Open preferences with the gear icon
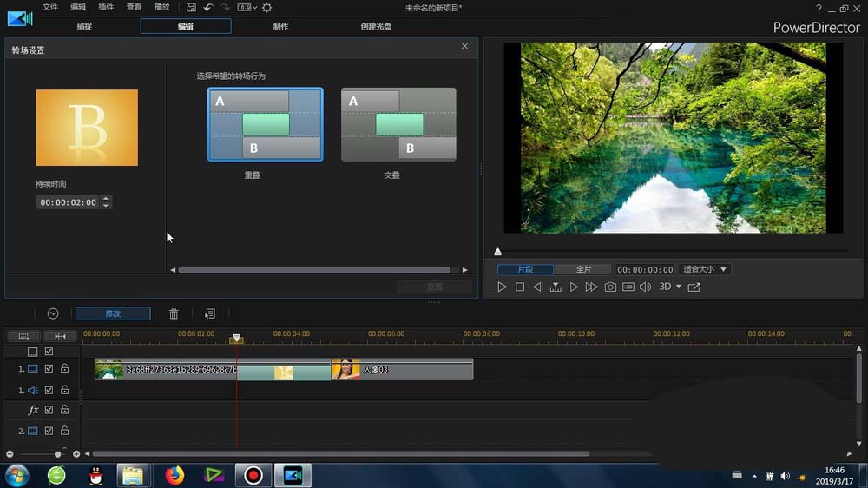Screen dimensions: 868x488 266,8
